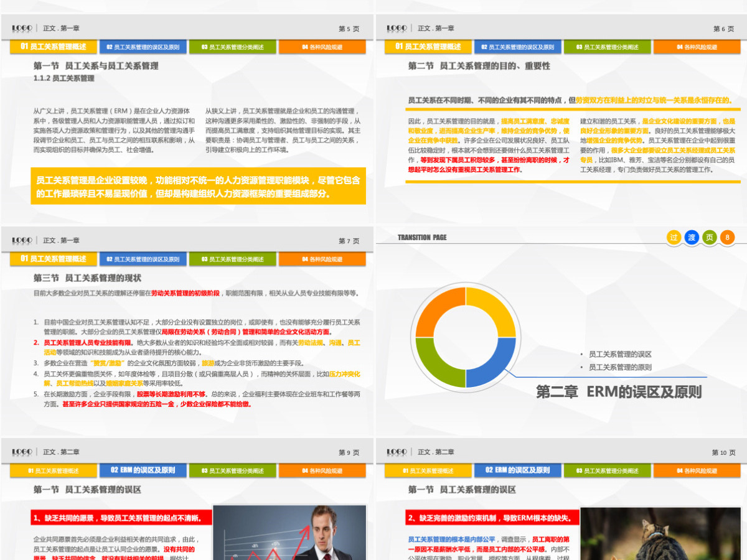Click red banner '1、缺乏共同的愿景' on page 9 slide
Image resolution: width=747 pixels, height=560 pixels.
pos(120,517)
